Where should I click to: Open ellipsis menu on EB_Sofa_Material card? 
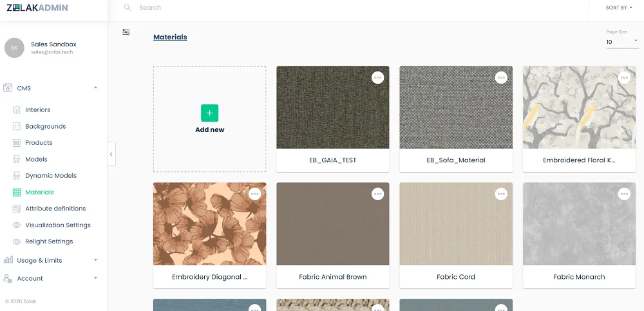click(x=501, y=78)
